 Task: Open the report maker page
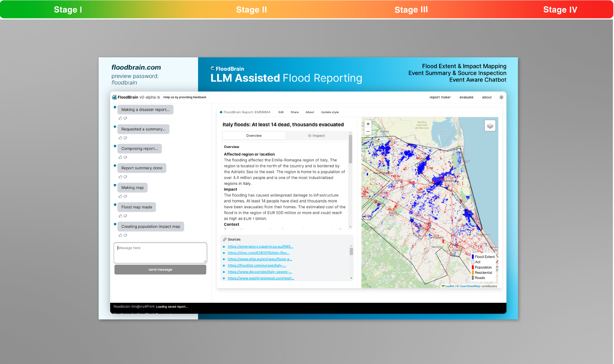(440, 97)
